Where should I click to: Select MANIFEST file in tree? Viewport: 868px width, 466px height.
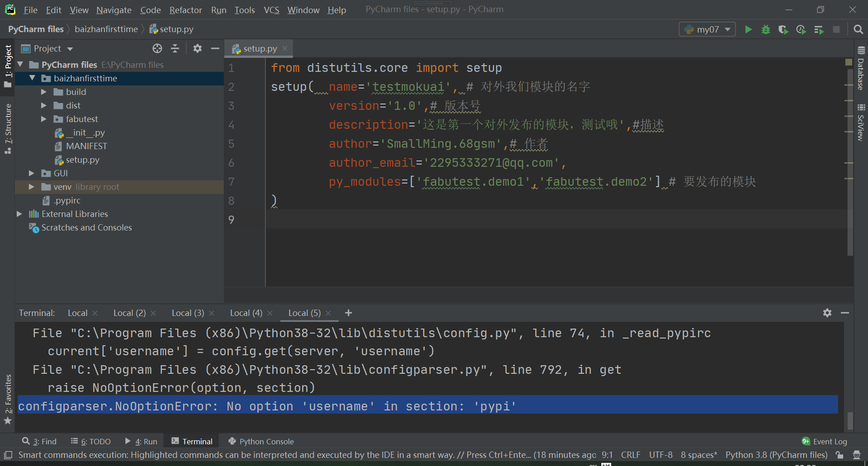tap(86, 146)
